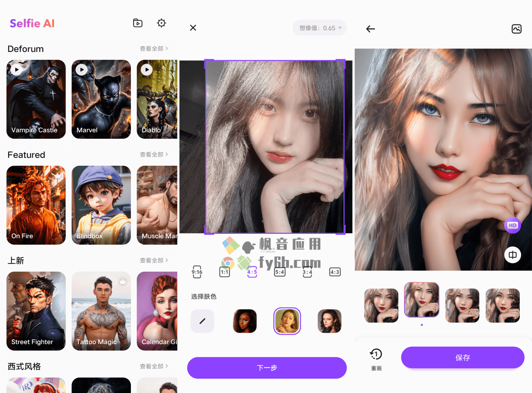Open the Marvel style card
The height and width of the screenshot is (393, 532).
[x=101, y=99]
